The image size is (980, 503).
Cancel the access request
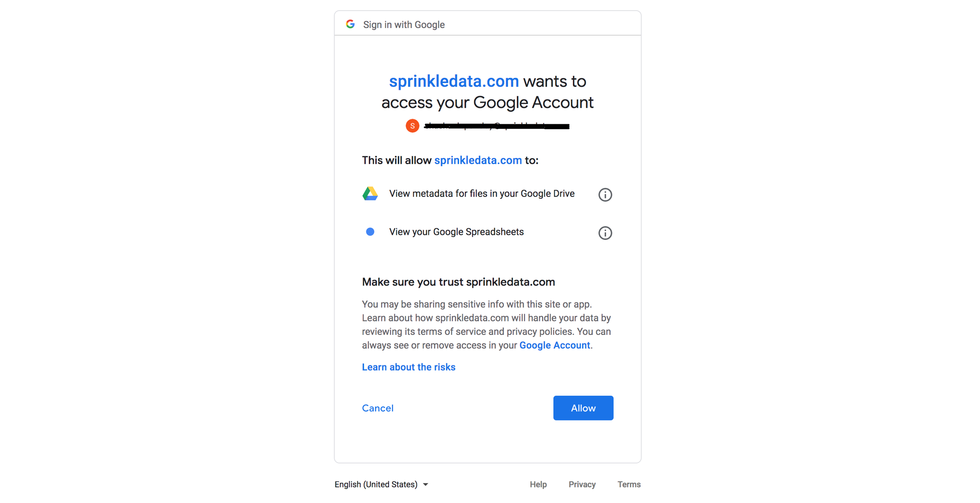click(x=378, y=408)
